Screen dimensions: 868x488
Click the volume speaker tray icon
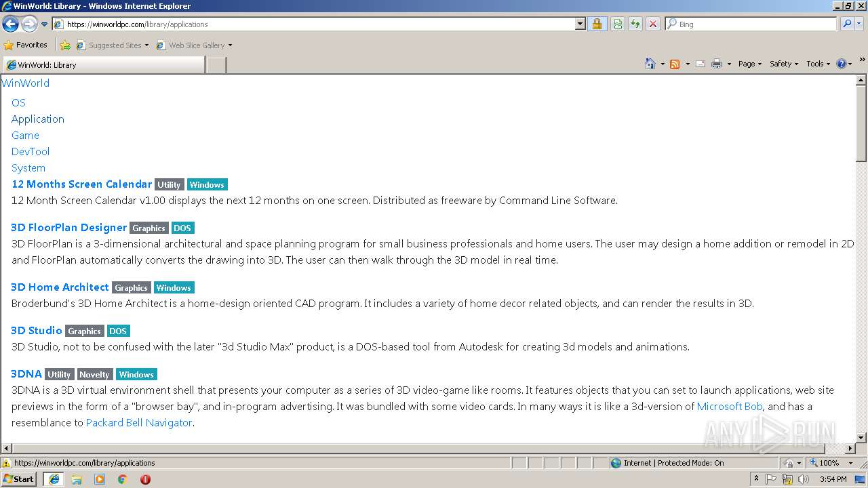pos(804,479)
